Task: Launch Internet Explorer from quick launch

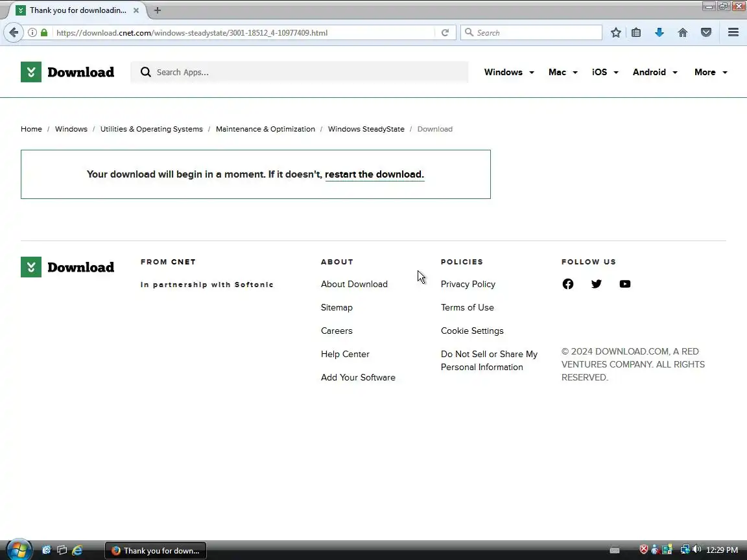Action: point(77,550)
